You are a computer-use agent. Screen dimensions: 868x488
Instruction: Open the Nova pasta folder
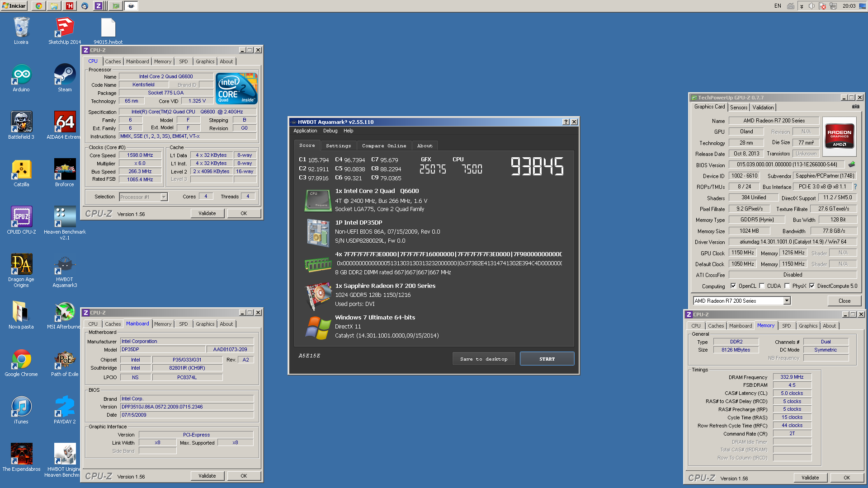(21, 315)
